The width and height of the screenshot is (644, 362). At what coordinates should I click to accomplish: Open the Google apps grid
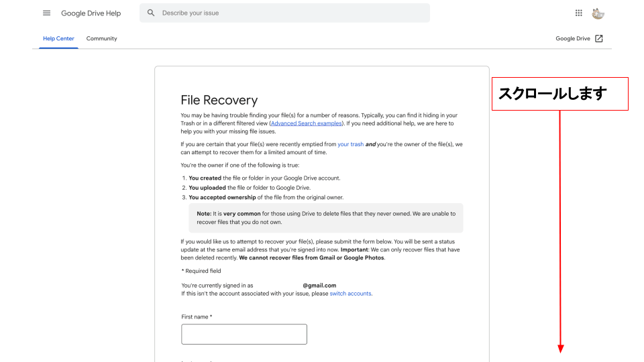point(579,13)
